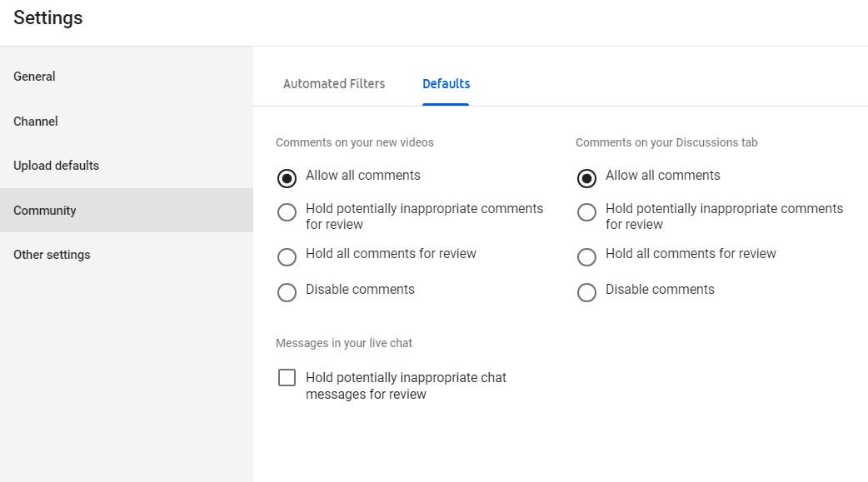Select Community in the sidebar

pyautogui.click(x=45, y=211)
